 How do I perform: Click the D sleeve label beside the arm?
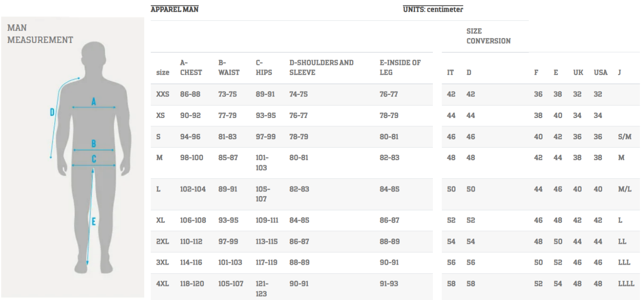click(52, 112)
